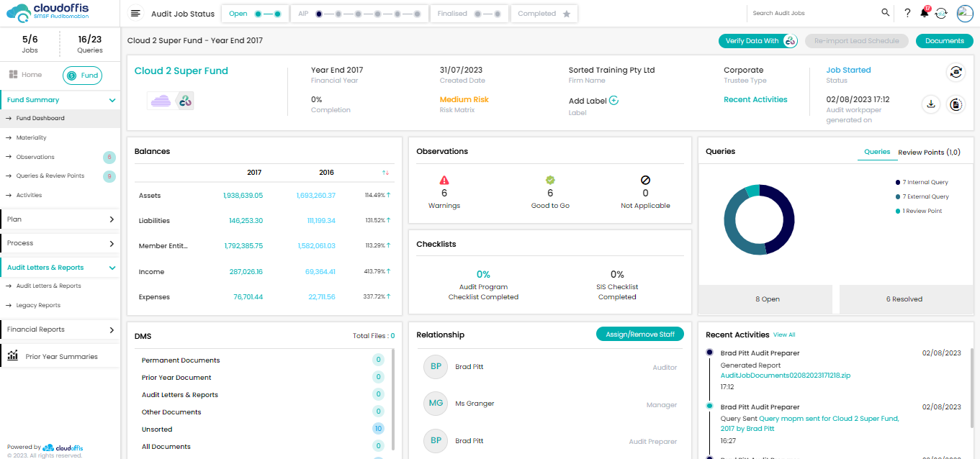The width and height of the screenshot is (980, 459).
Task: Select the AIP audit job status stage
Action: 359,14
